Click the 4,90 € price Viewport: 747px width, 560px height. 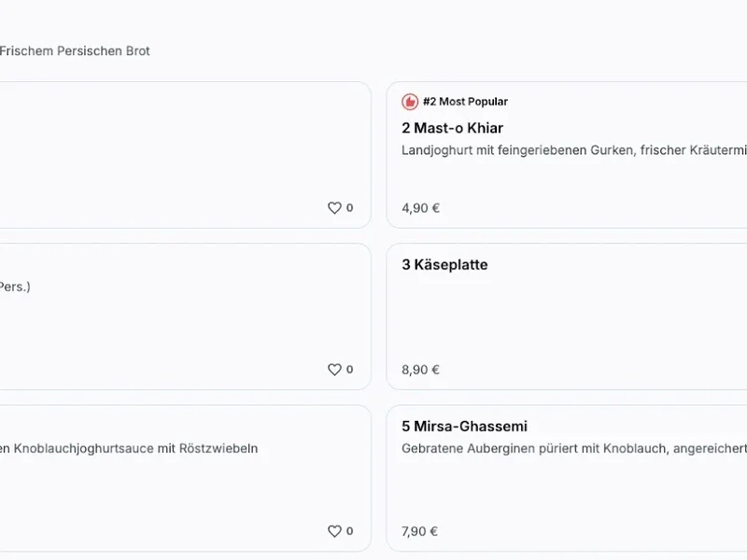420,208
